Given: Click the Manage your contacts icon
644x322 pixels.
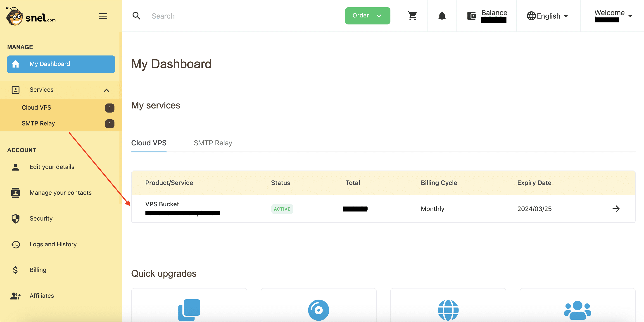Looking at the screenshot, I should coord(16,193).
